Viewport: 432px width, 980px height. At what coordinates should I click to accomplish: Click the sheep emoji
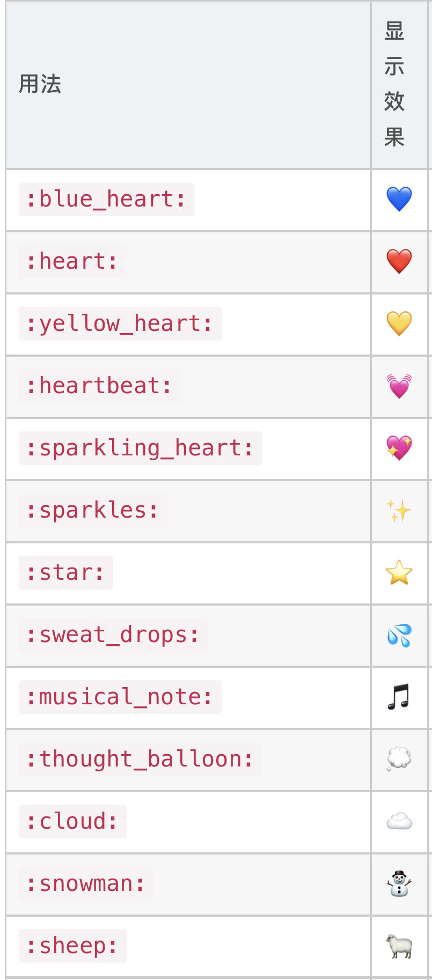point(399,946)
